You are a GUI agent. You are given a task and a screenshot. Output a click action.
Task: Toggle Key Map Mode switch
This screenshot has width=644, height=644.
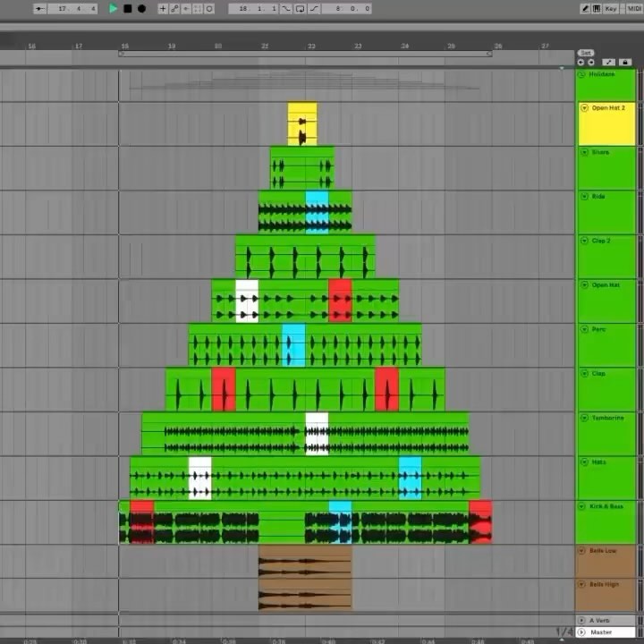[x=611, y=9]
